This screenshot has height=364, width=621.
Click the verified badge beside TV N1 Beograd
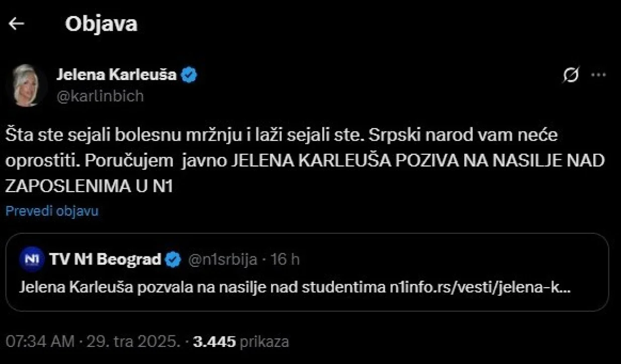point(173,258)
